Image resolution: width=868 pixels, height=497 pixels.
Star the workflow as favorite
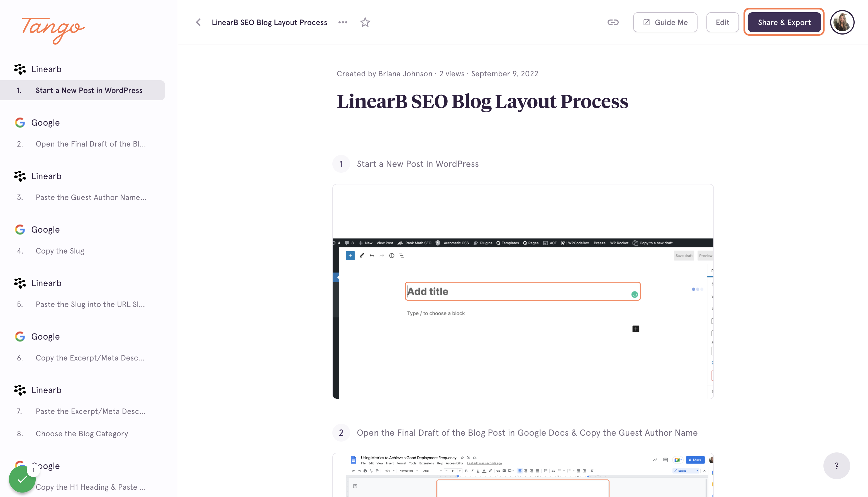coord(365,23)
